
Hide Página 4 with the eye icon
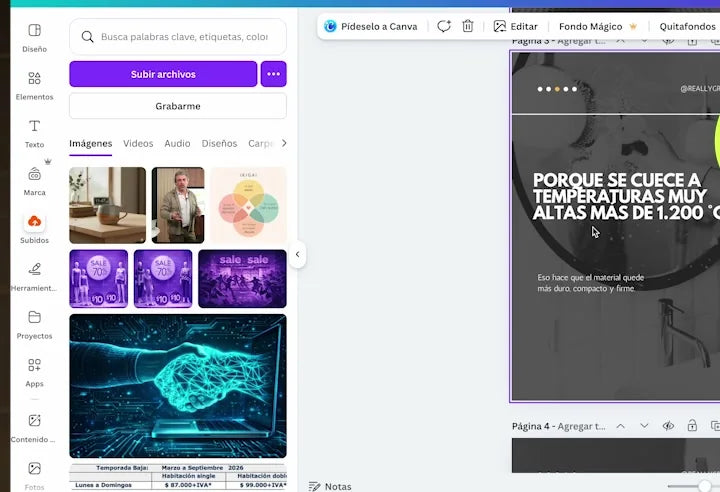pyautogui.click(x=668, y=426)
